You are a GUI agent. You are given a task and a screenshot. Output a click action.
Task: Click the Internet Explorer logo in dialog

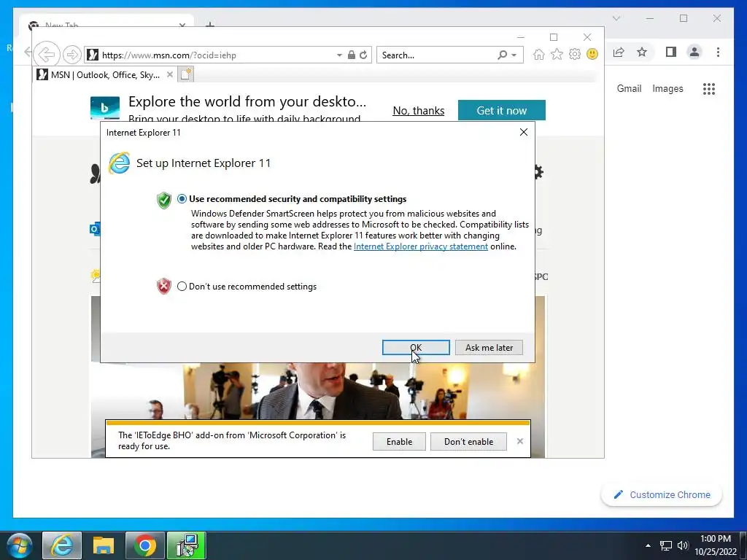(119, 163)
